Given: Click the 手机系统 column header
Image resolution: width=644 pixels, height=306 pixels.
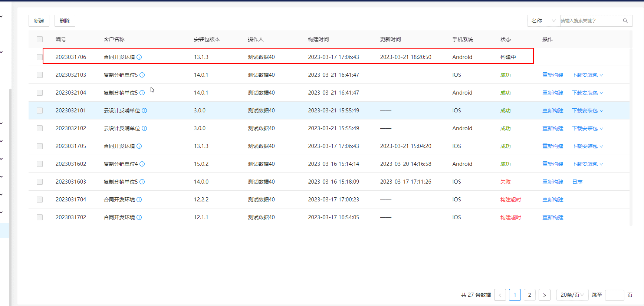Looking at the screenshot, I should (x=463, y=39).
